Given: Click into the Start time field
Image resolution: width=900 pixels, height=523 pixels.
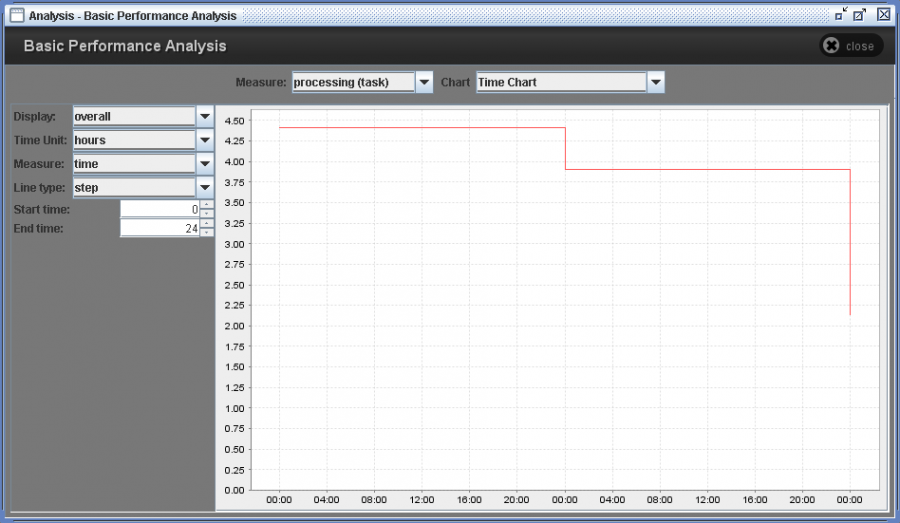Looking at the screenshot, I should (x=160, y=209).
